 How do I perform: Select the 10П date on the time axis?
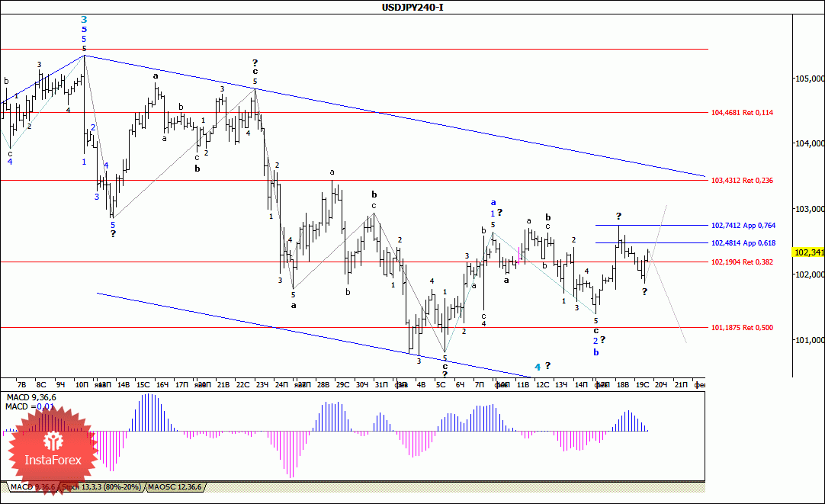(x=82, y=385)
